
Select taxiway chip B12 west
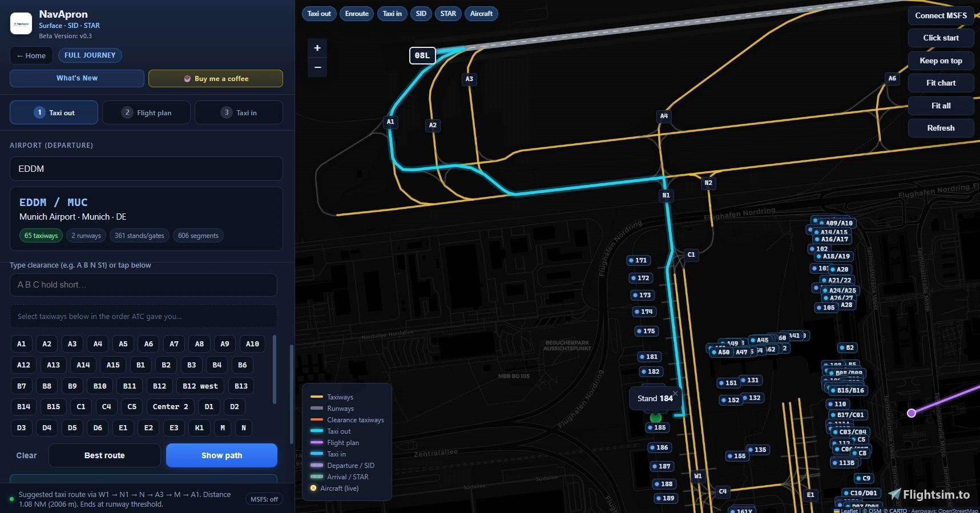pyautogui.click(x=200, y=386)
